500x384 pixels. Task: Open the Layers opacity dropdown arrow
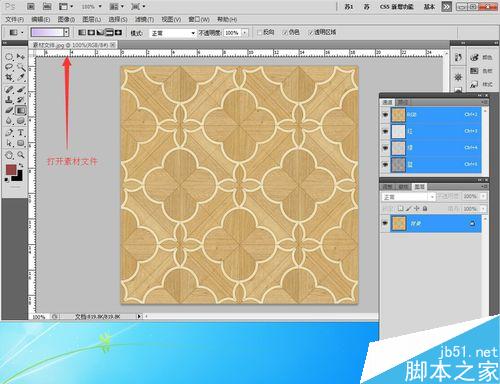tap(483, 197)
